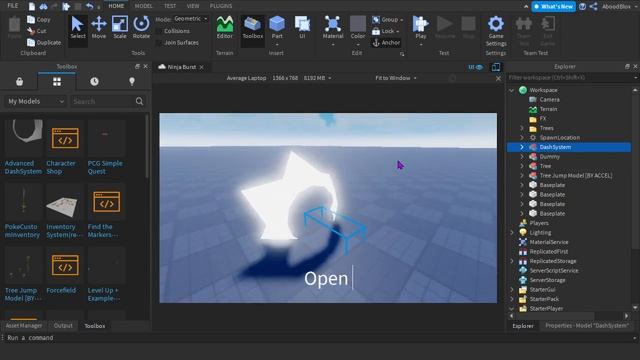Open the Material picker
The image size is (640, 360).
[x=333, y=27]
